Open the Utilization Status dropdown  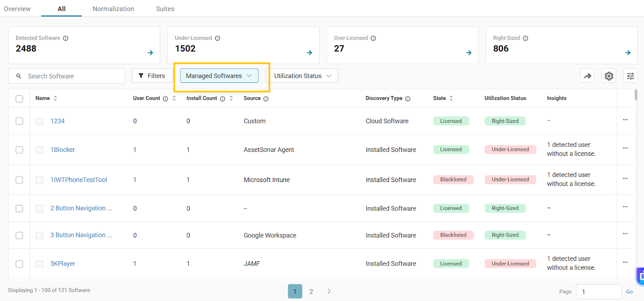point(302,76)
